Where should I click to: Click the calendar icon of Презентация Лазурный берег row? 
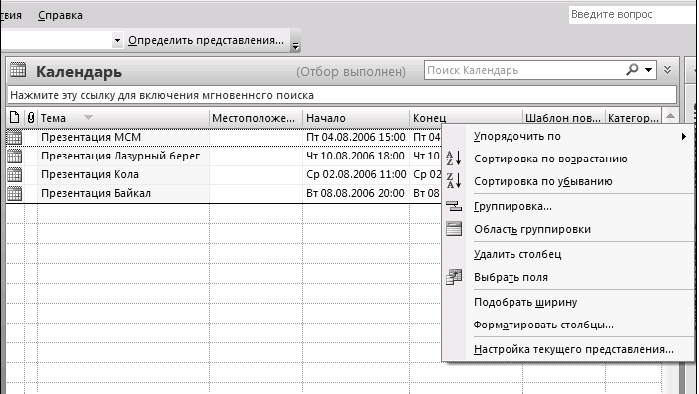coord(14,156)
